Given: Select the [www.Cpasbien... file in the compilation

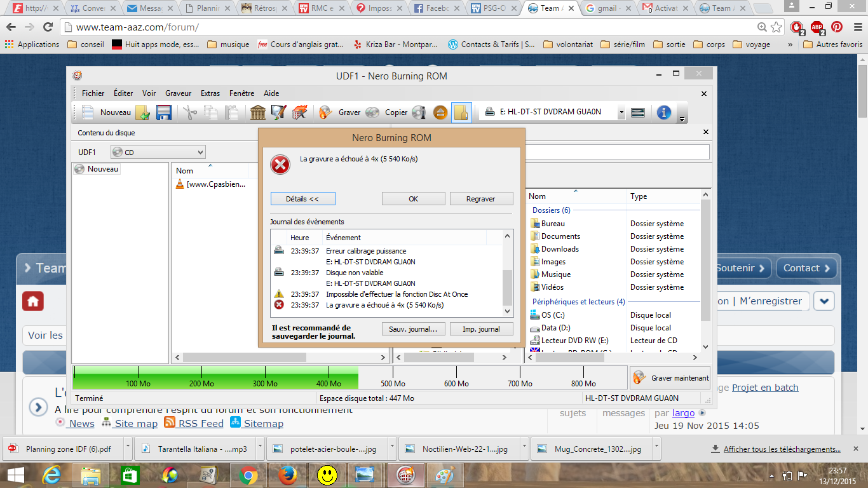Looking at the screenshot, I should 210,184.
